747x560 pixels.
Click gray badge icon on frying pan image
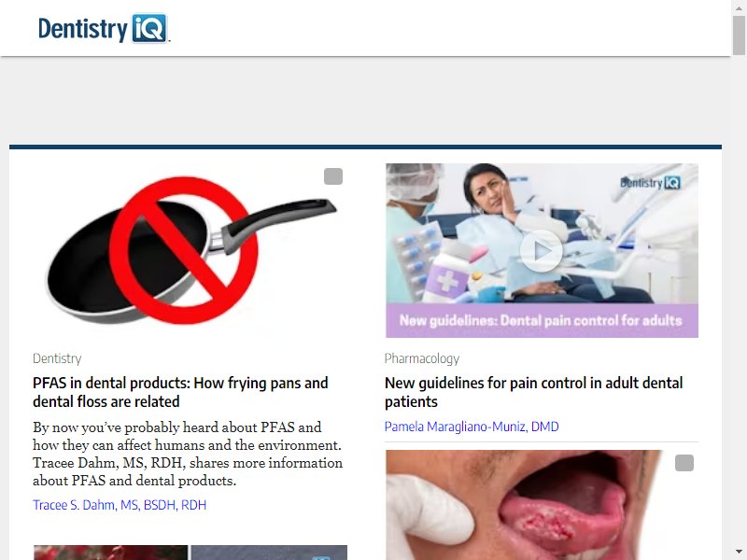[x=333, y=176]
